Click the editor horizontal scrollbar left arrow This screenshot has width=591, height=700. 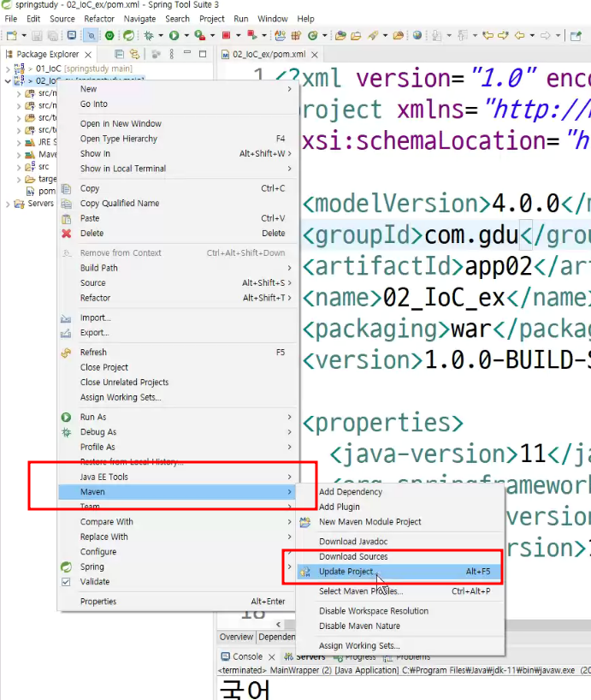click(x=278, y=625)
